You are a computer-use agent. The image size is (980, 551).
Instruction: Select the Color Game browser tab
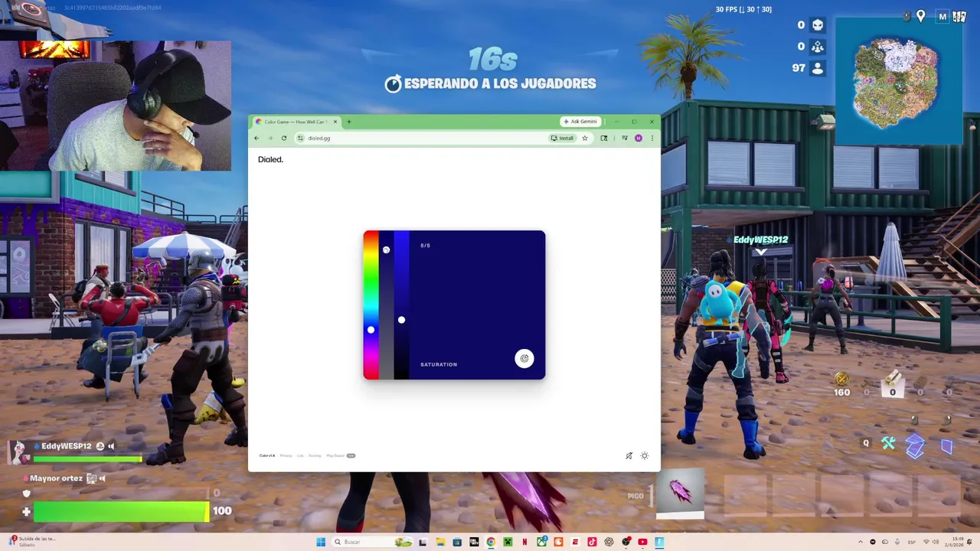coord(296,122)
